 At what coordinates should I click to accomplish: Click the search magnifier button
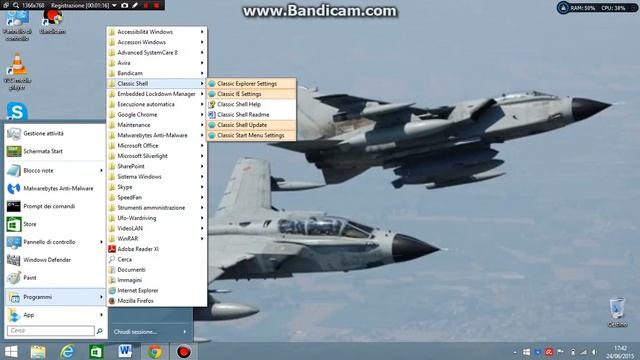[100, 331]
